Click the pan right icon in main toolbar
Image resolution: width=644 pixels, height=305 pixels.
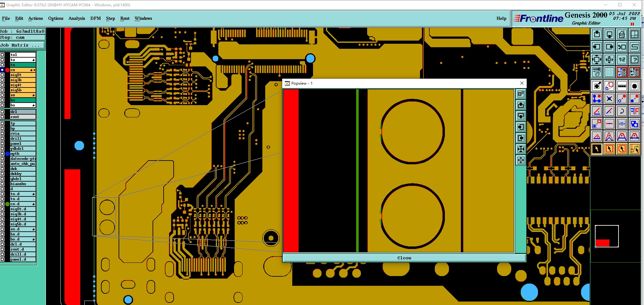pos(609,47)
